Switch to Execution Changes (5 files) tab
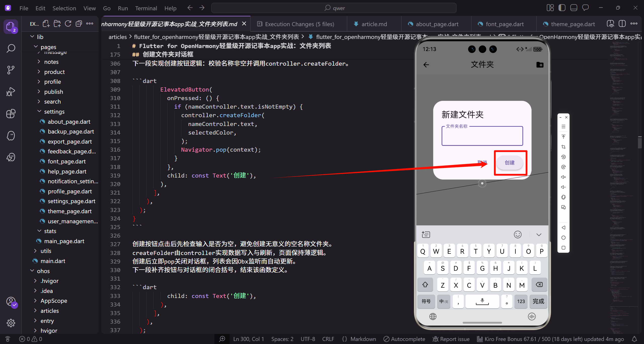 (x=299, y=24)
